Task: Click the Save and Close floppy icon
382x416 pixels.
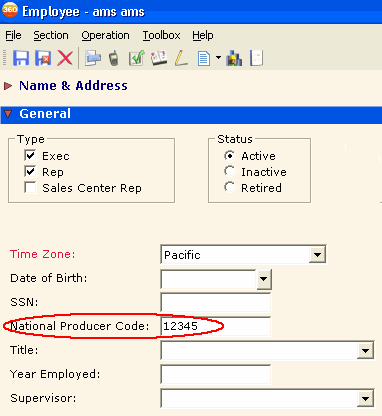Action: (x=43, y=58)
